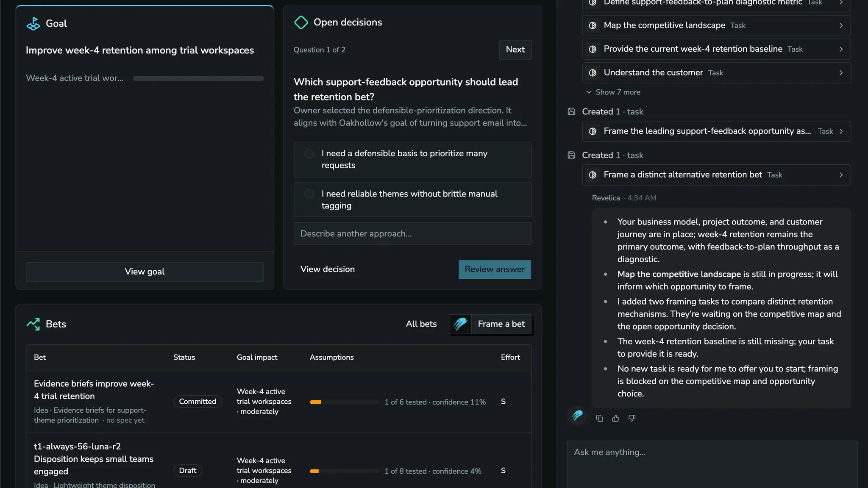
Task: Click the confidence 11% assumptions bar
Action: pos(344,402)
